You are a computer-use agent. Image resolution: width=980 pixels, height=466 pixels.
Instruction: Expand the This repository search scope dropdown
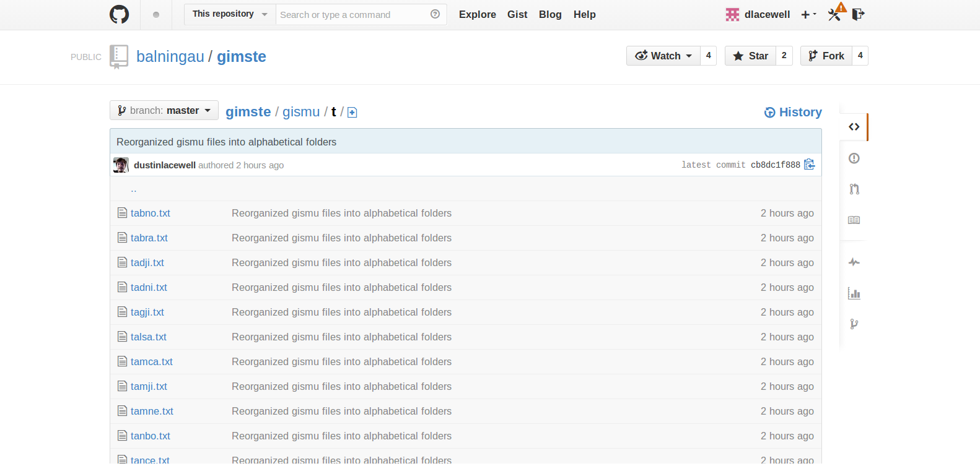pos(230,14)
